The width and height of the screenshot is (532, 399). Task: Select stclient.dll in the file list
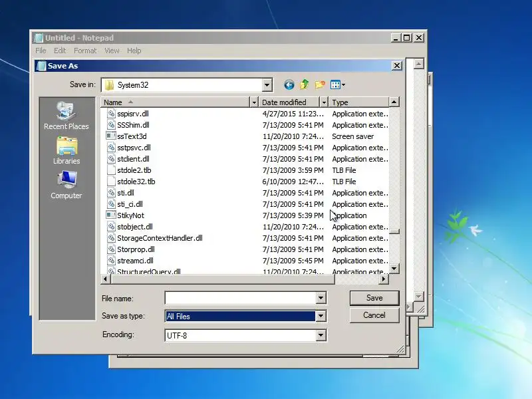(133, 159)
